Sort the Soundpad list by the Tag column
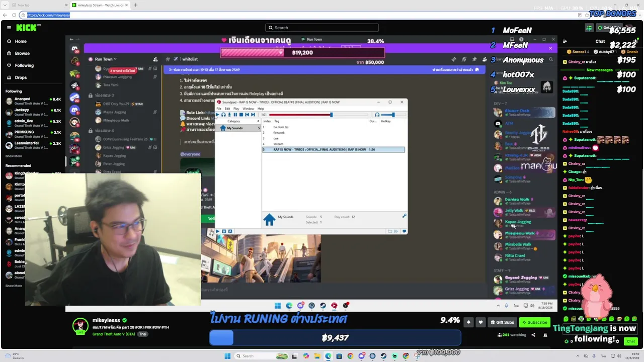 click(277, 121)
